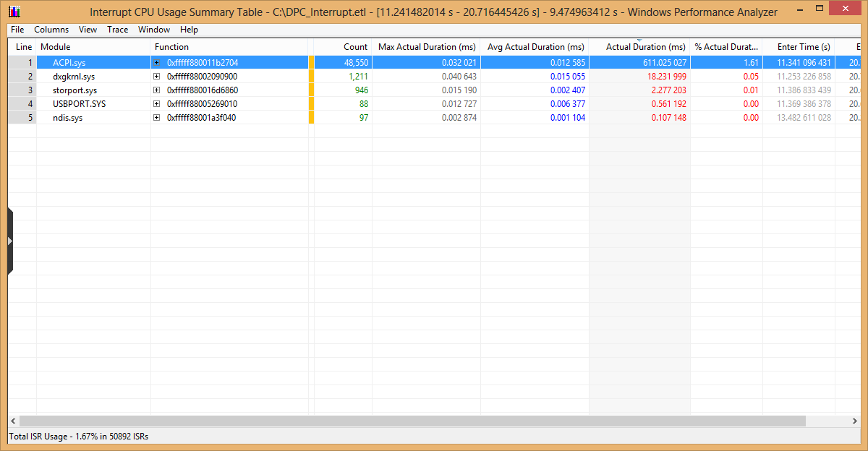Click enter time 11.386 833 439

804,90
